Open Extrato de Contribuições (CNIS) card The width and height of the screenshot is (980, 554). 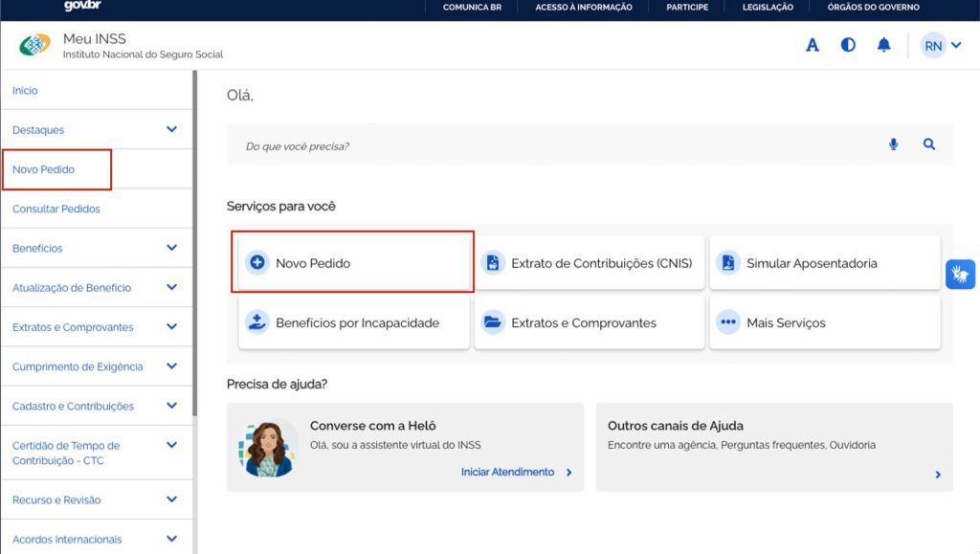pyautogui.click(x=590, y=263)
